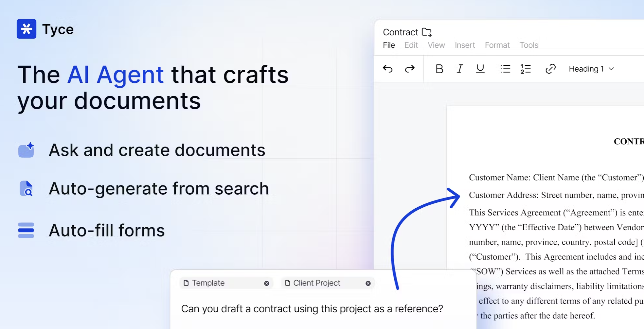Click the chat prompt input field

(x=312, y=309)
